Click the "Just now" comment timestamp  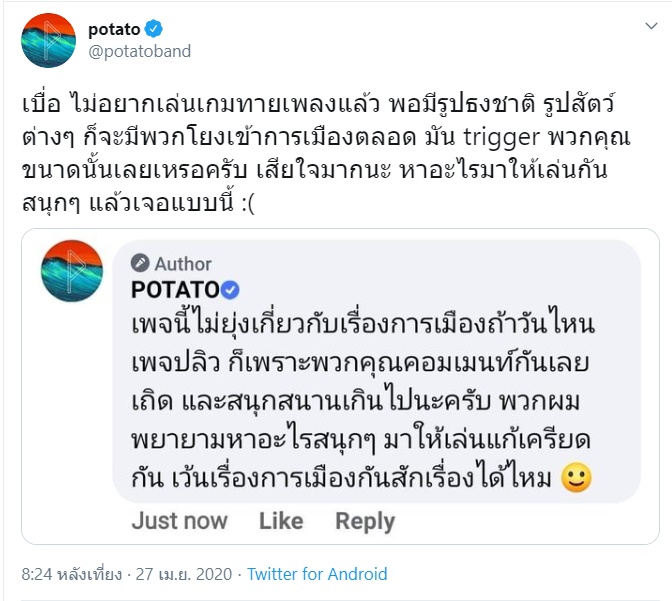[x=179, y=521]
